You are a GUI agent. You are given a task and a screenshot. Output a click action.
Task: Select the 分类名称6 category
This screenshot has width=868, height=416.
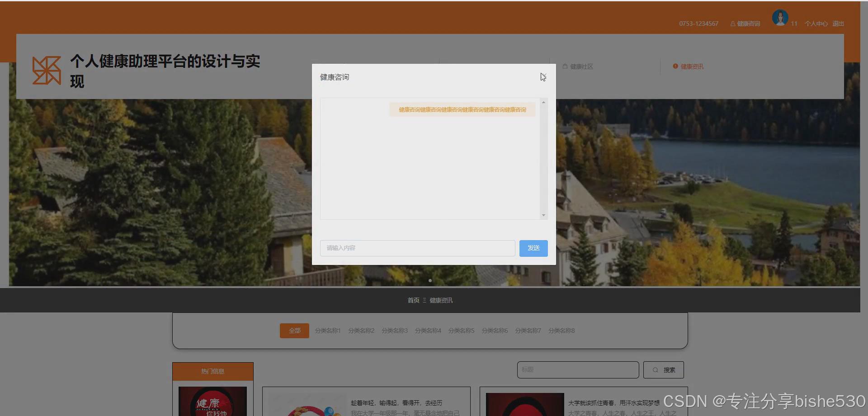495,331
